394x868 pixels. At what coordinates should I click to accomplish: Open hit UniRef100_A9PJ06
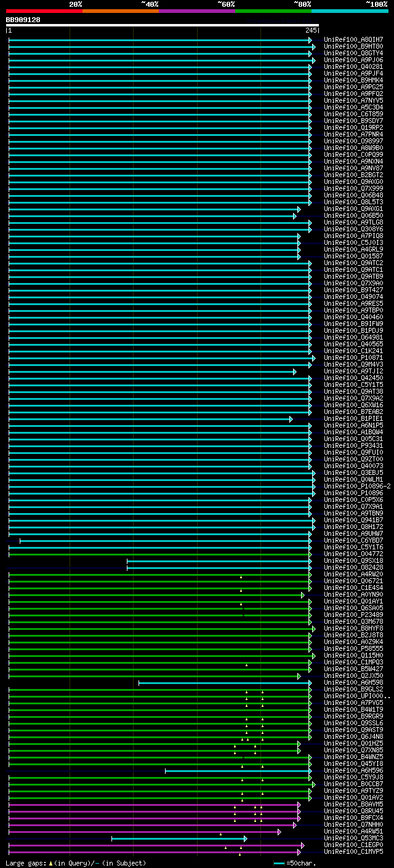(353, 60)
